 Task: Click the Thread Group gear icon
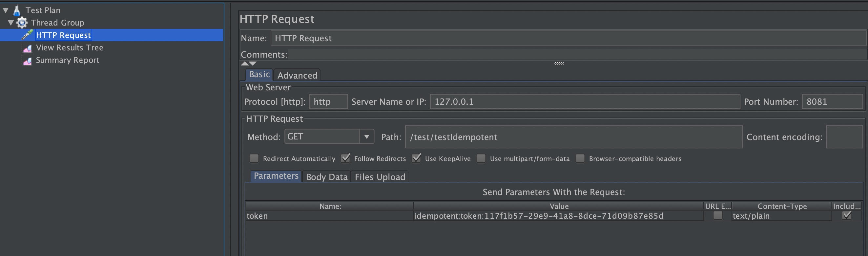(22, 23)
